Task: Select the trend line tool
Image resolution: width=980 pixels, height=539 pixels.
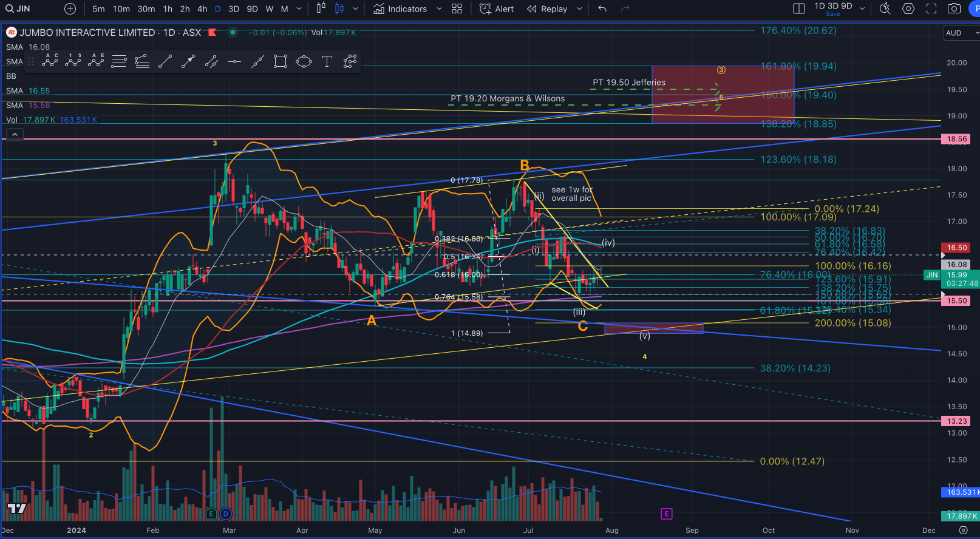Action: [165, 61]
